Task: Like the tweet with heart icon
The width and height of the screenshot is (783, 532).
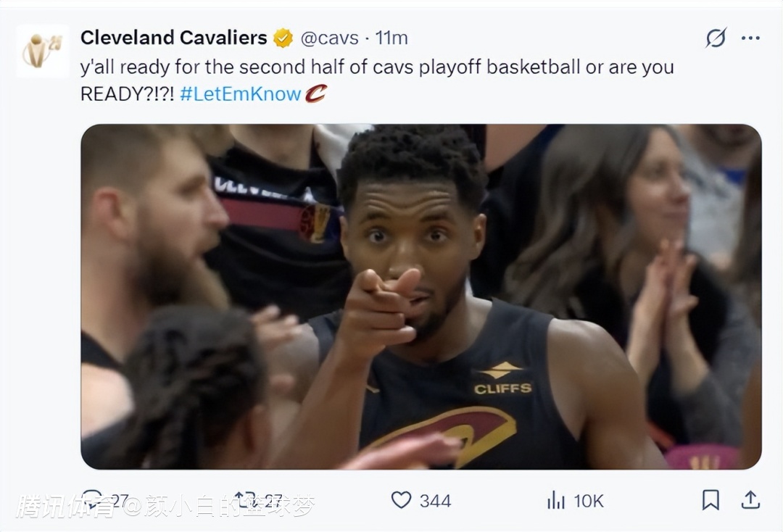Action: click(x=401, y=500)
